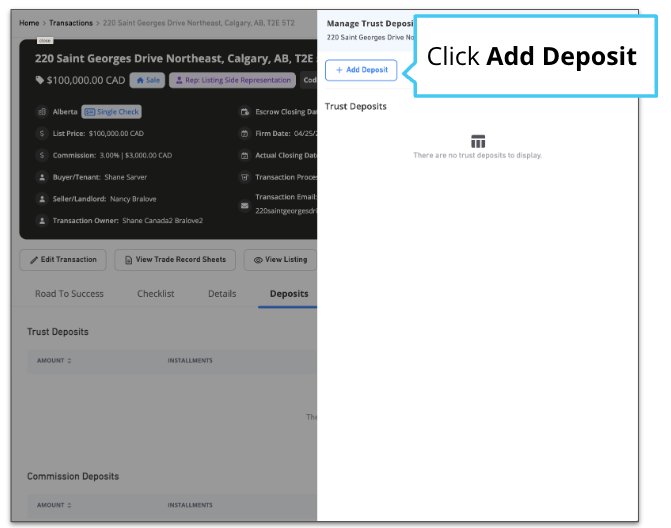The image size is (671, 528).
Task: Click the Alberta province icon
Action: tap(42, 112)
